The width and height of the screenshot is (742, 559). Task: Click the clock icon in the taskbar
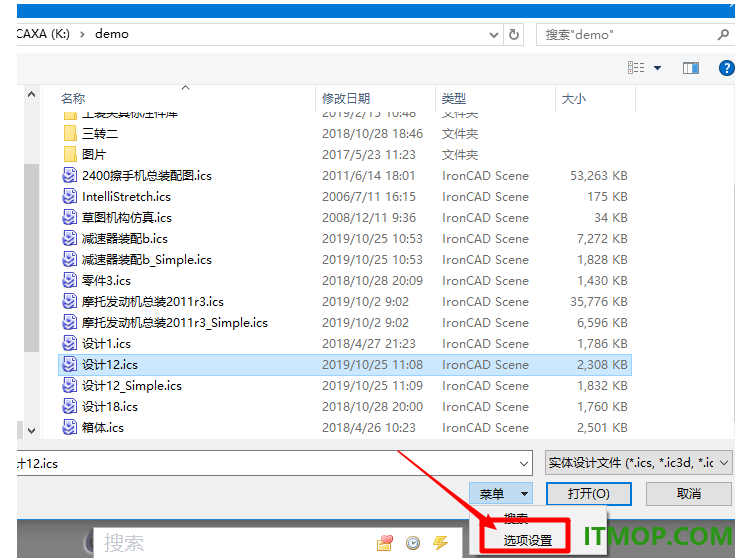[x=413, y=542]
